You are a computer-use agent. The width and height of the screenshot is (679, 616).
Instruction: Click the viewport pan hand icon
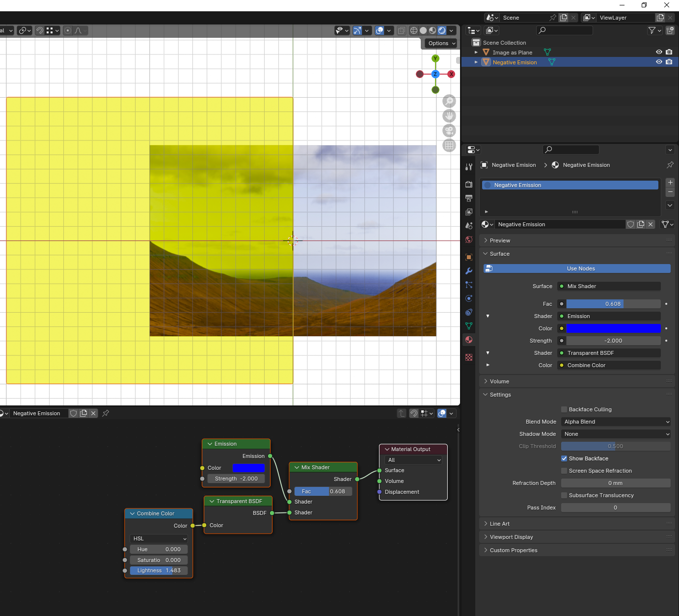(449, 116)
